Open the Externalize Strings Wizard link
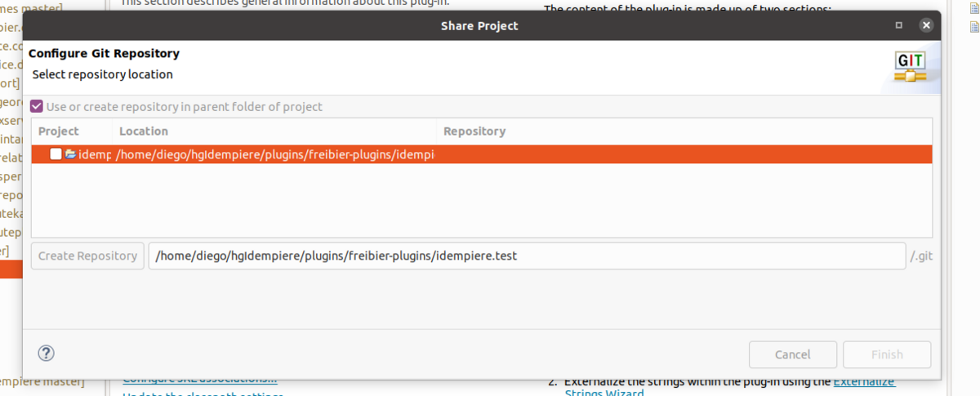The image size is (980, 396). tap(863, 381)
